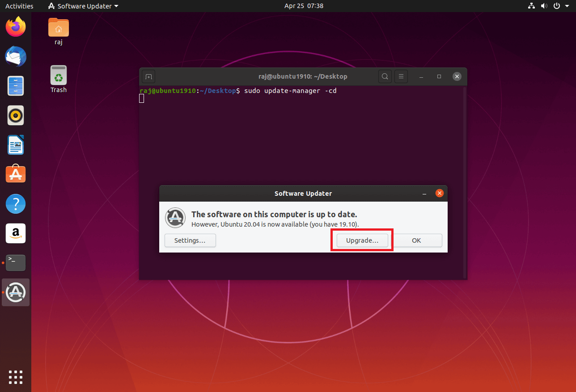
Task: Click the text 'However, Ubuntu 20.04 is now available'
Action: point(249,224)
